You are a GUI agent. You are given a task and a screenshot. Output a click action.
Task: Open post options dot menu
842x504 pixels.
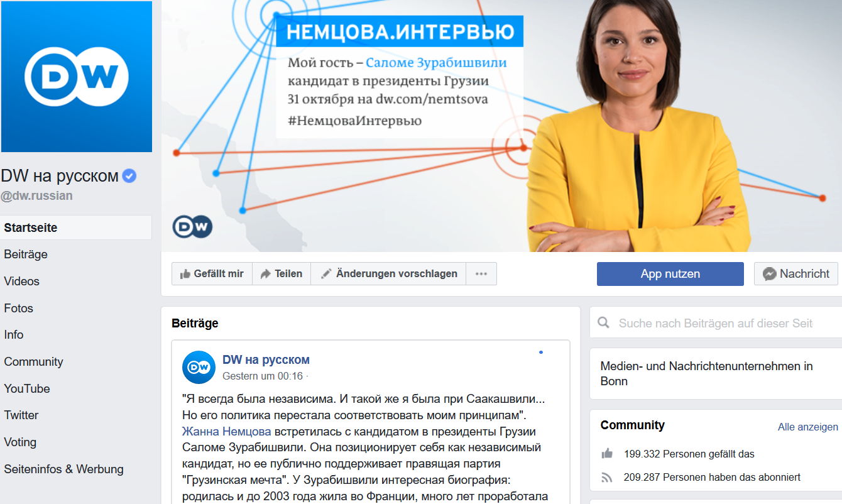pos(540,353)
